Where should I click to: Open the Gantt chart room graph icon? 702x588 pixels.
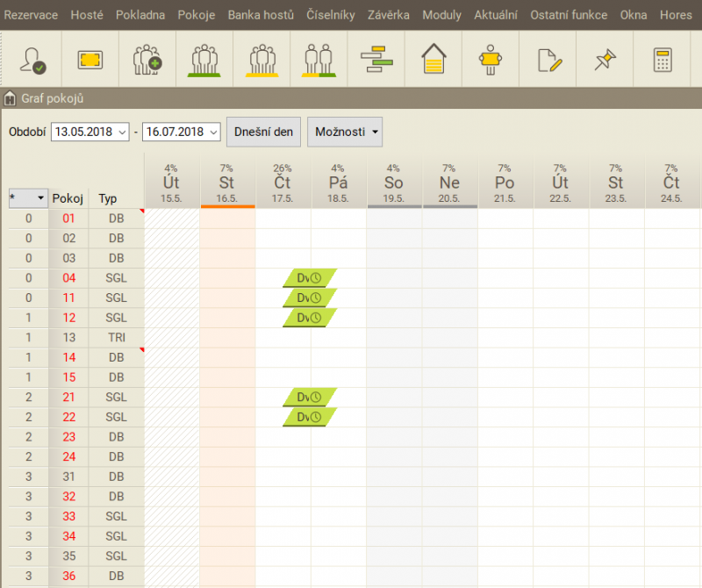click(376, 60)
